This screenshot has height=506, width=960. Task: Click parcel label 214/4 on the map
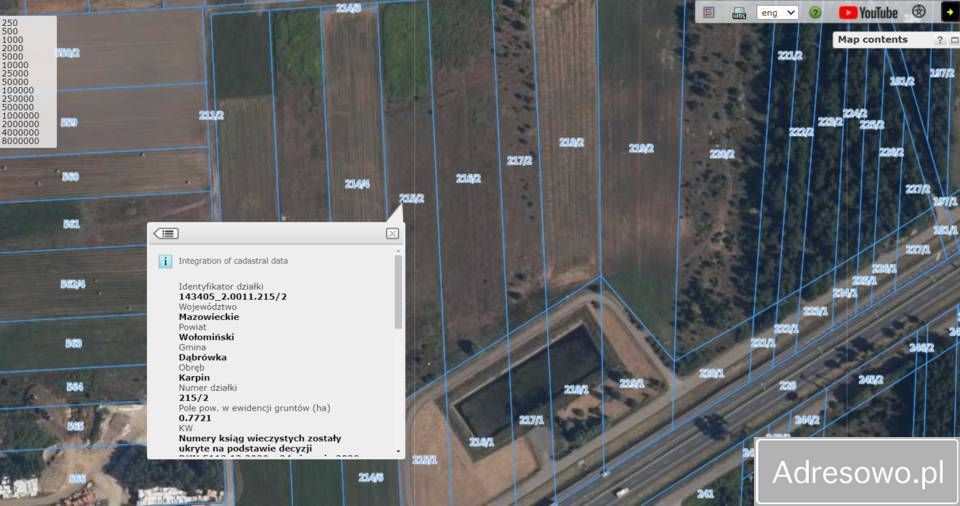point(357,184)
